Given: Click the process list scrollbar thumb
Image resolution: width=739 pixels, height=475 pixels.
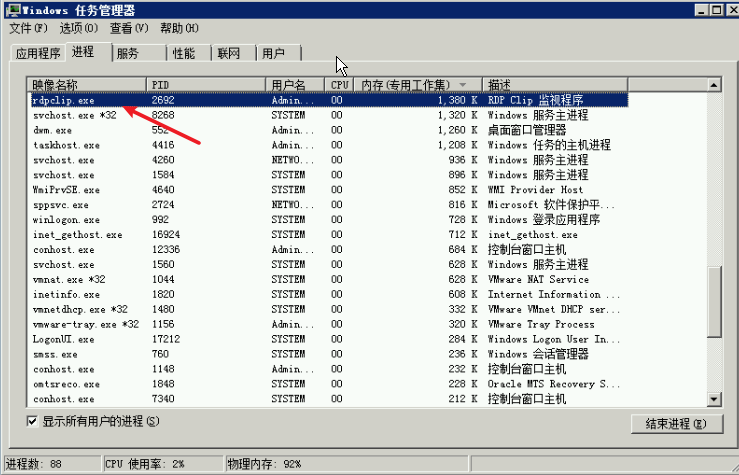Looking at the screenshot, I should coord(714,302).
